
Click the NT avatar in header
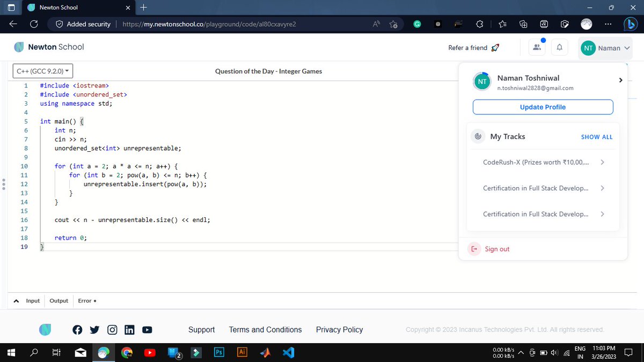click(x=588, y=48)
